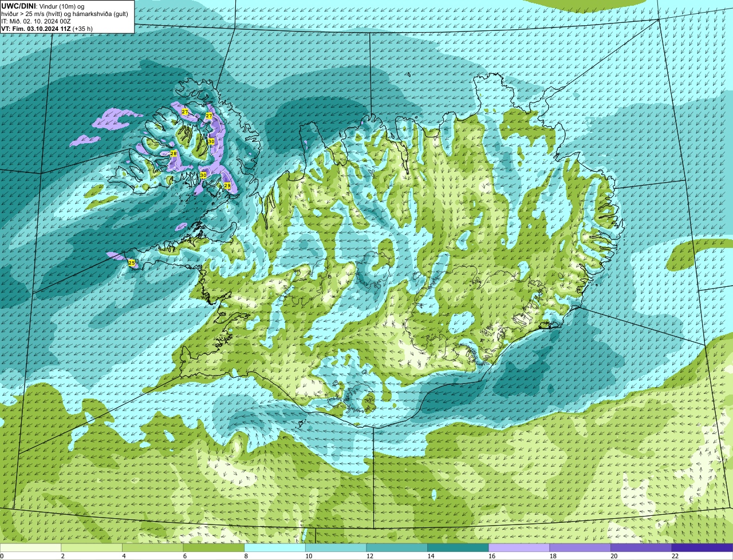Image resolution: width=733 pixels, height=560 pixels.
Task: Click the yellow gust label 25
Action: pyautogui.click(x=132, y=263)
